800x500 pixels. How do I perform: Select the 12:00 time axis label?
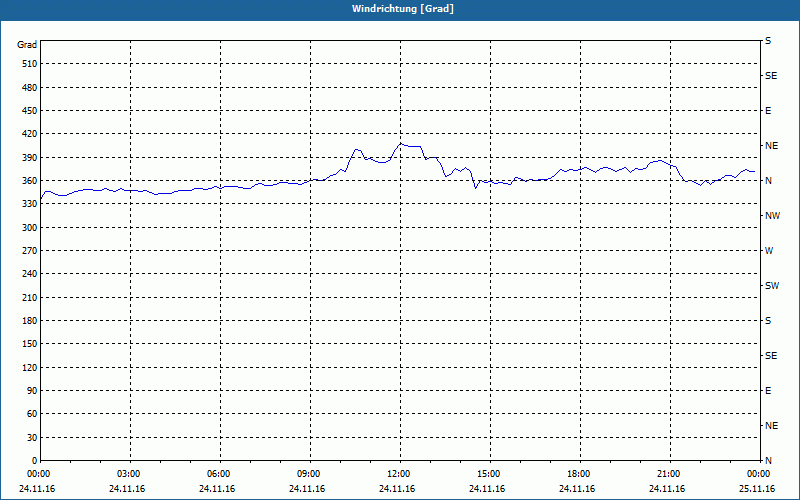[x=398, y=474]
